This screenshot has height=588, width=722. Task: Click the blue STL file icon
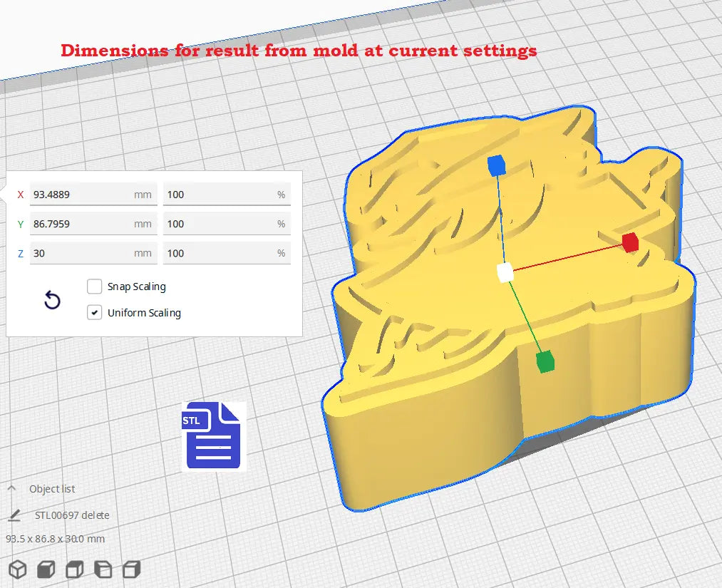(x=212, y=435)
